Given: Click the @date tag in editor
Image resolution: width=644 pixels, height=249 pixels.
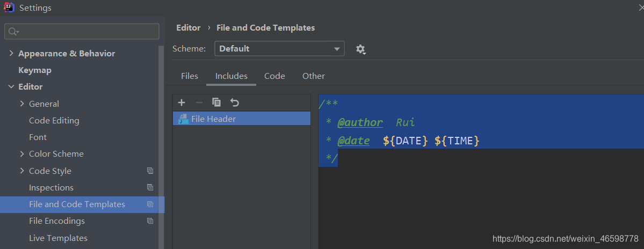Looking at the screenshot, I should 353,141.
